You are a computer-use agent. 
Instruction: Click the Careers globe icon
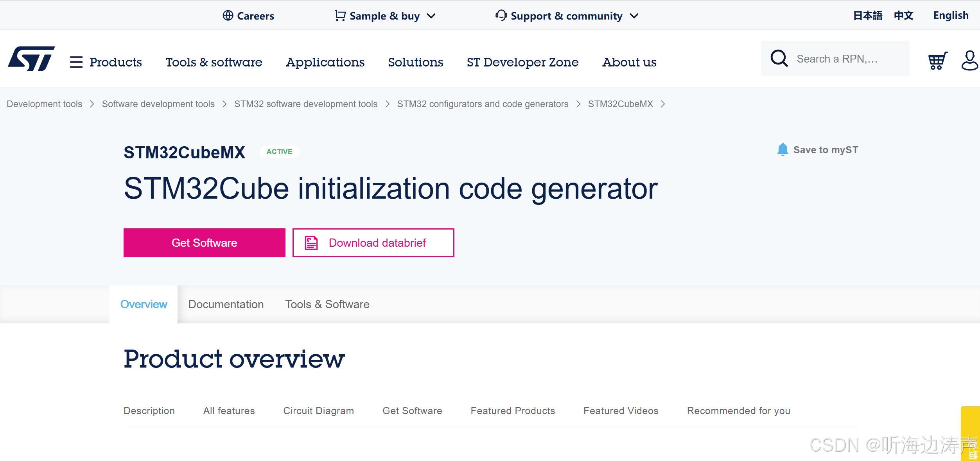coord(228,16)
